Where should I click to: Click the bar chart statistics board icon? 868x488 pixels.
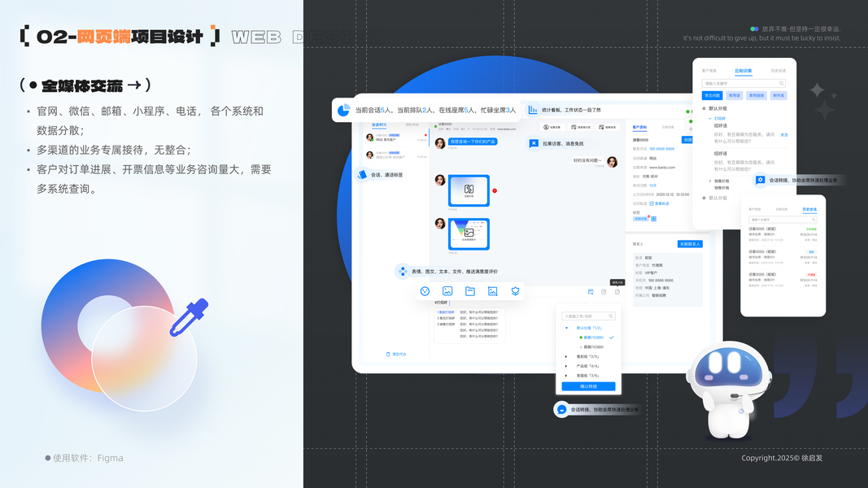533,110
